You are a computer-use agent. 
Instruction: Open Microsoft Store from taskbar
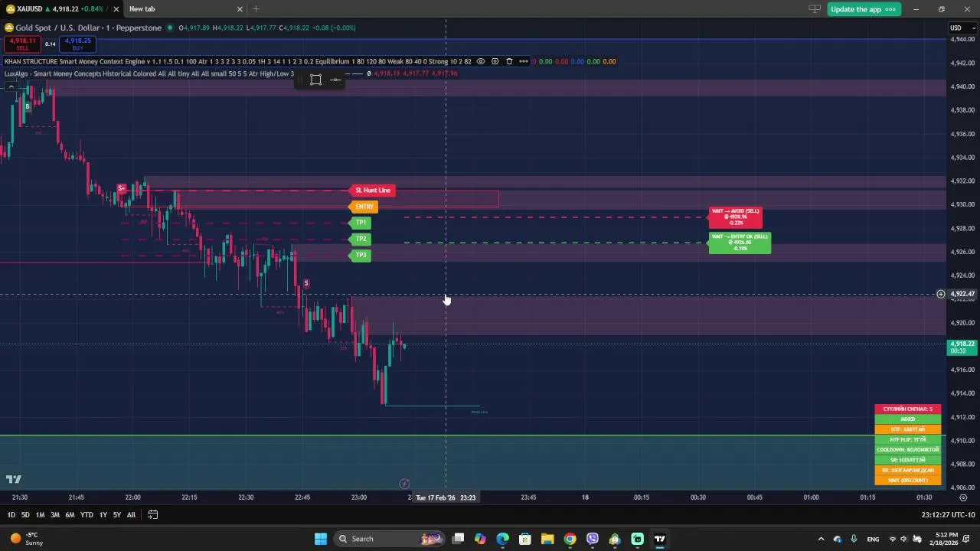[525, 539]
